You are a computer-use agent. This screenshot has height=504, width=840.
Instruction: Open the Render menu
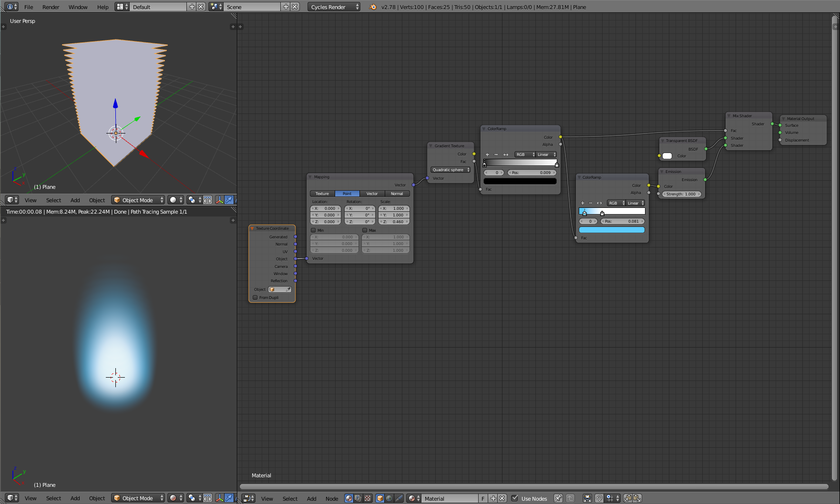(x=51, y=7)
